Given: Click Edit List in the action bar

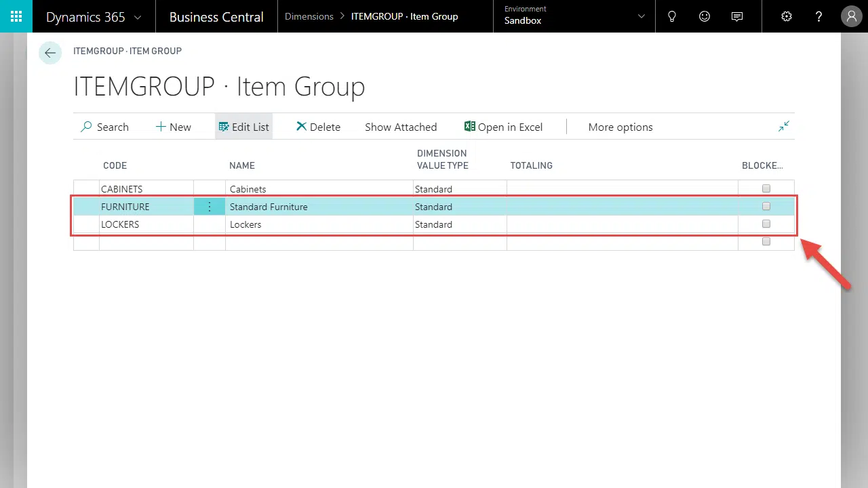Looking at the screenshot, I should 244,127.
